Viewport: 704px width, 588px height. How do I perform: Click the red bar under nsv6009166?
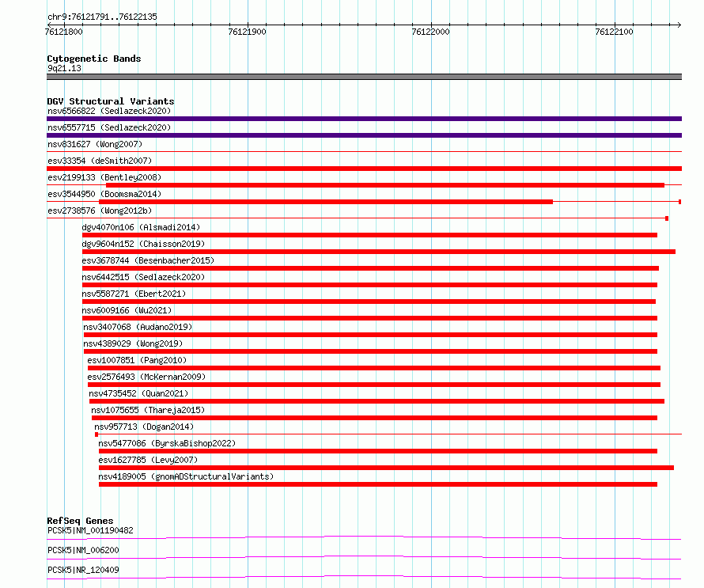(x=369, y=318)
